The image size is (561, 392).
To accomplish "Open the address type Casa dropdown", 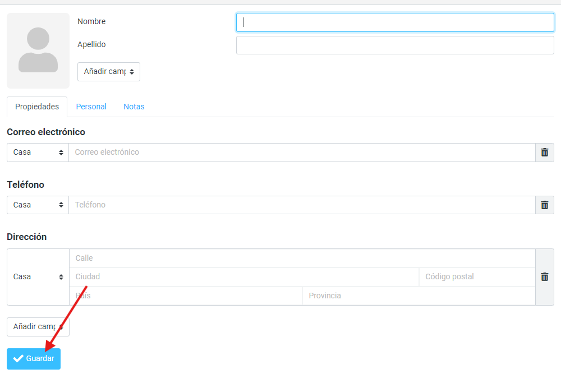I will [x=38, y=277].
